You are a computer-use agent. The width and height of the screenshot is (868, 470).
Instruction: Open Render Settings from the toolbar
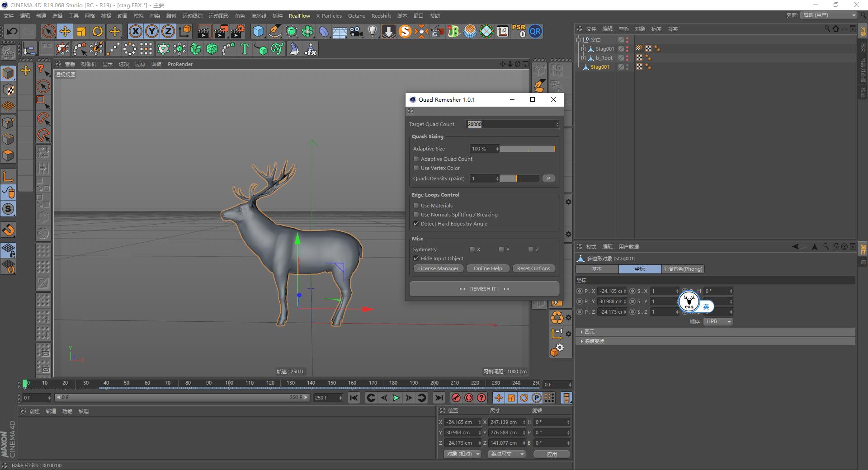coord(237,31)
